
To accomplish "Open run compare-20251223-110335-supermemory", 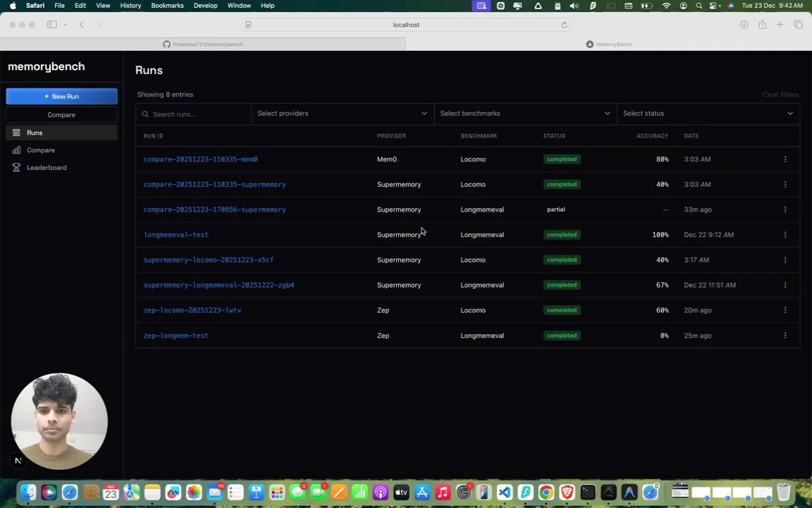I will pos(214,185).
